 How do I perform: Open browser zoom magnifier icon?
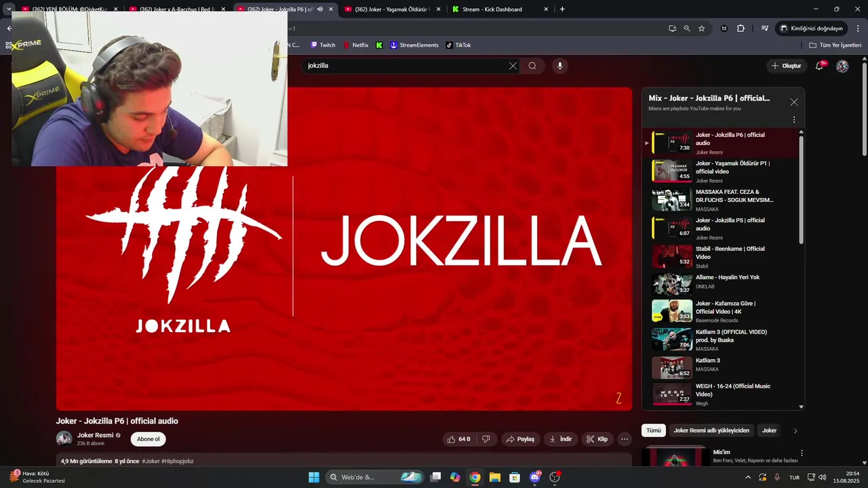point(687,28)
